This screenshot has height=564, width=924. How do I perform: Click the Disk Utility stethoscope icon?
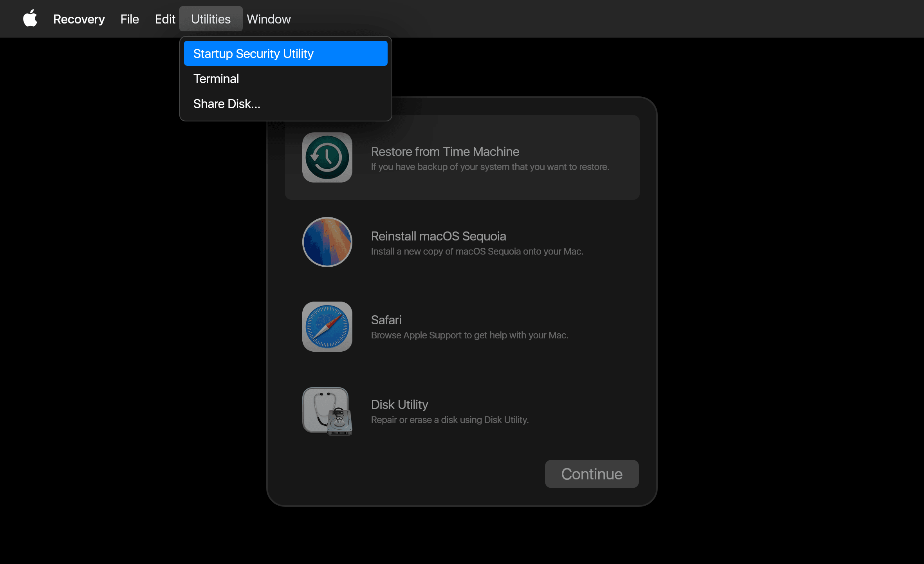(327, 411)
